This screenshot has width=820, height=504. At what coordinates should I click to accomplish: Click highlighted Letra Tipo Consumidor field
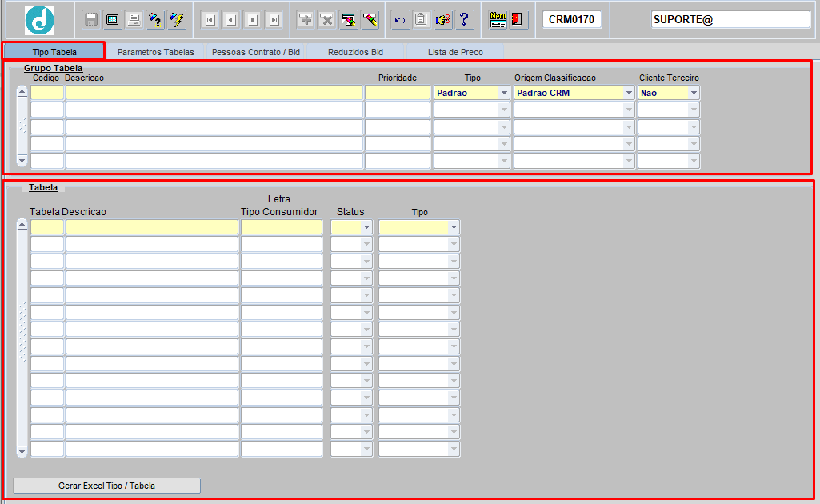click(282, 227)
